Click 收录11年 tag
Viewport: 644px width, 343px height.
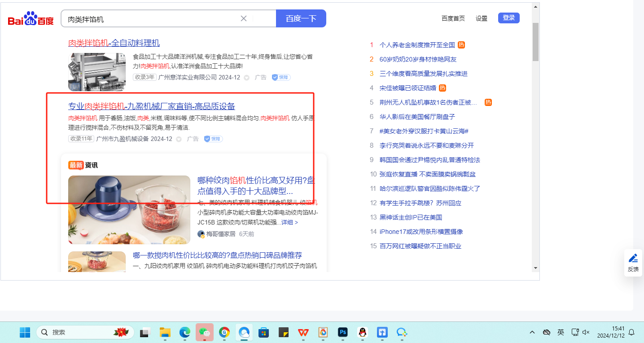[81, 139]
